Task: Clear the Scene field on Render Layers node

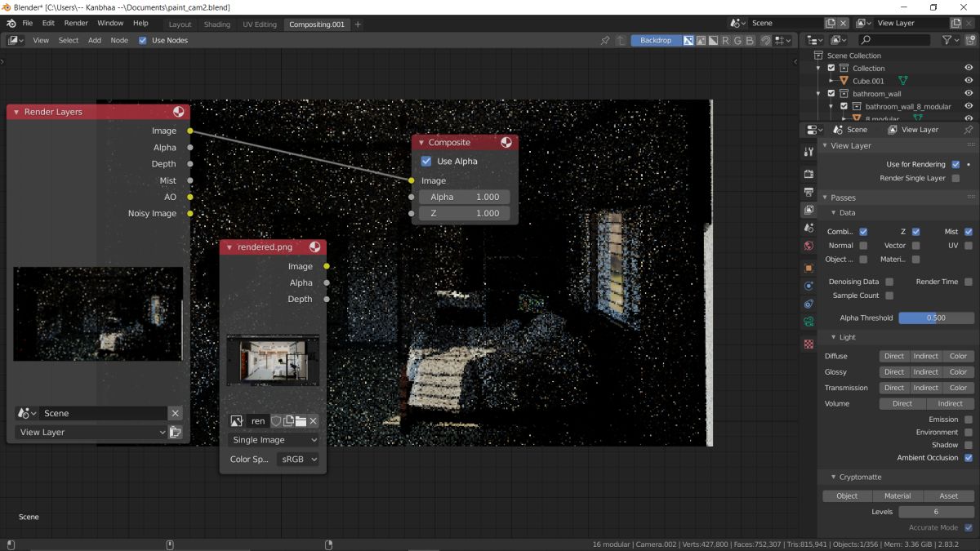Action: pos(175,413)
